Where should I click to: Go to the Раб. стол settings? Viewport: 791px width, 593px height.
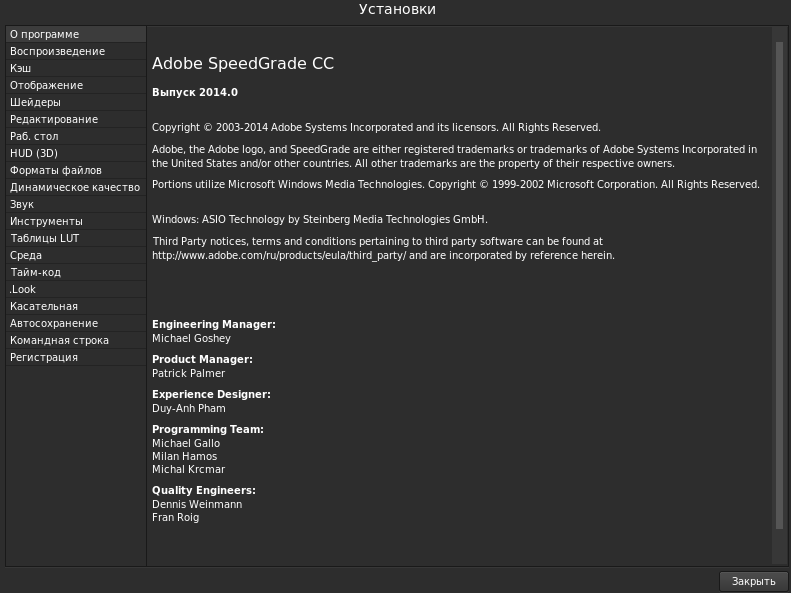click(x=34, y=136)
